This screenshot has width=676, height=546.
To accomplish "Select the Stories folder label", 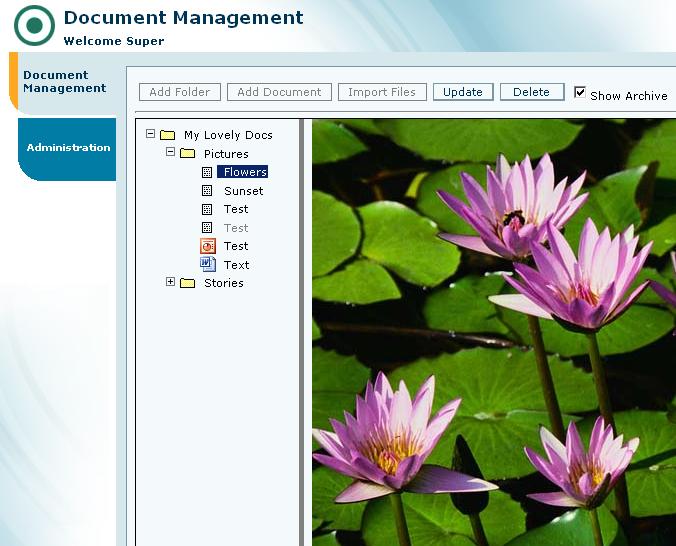I will 224,283.
